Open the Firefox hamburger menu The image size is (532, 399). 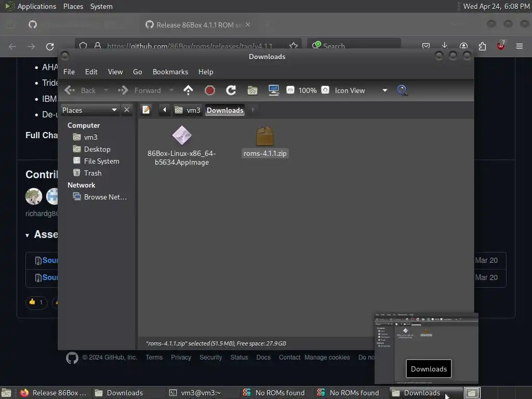coord(519,46)
